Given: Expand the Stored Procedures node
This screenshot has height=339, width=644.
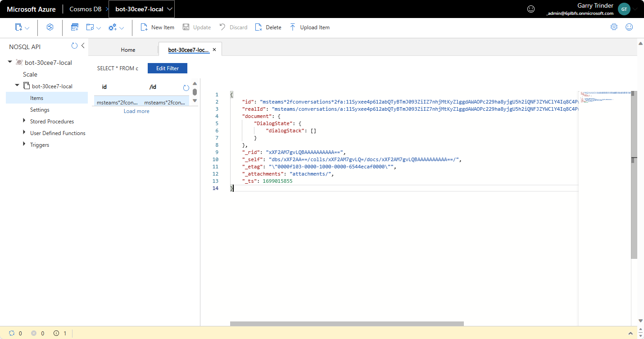Looking at the screenshot, I should (24, 121).
